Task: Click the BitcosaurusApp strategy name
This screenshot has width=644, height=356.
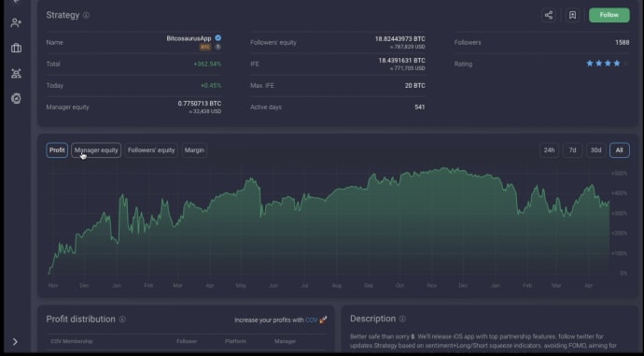Action: coord(189,38)
